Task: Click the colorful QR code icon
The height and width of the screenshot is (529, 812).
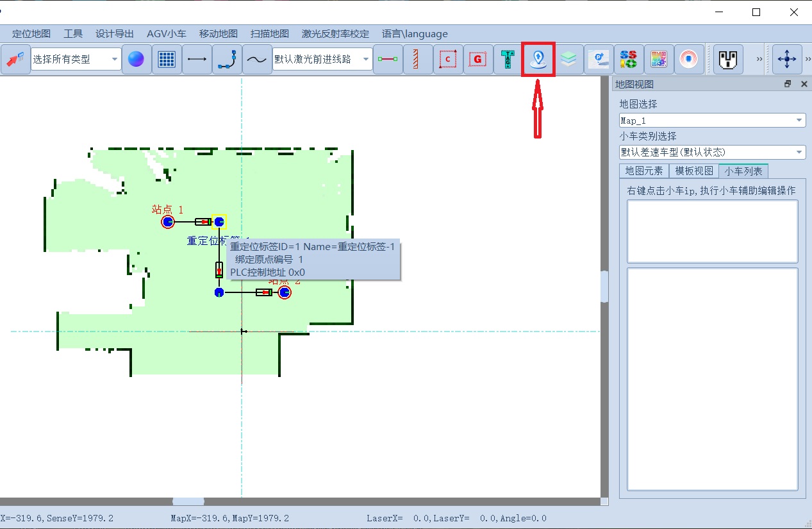Action: point(659,60)
